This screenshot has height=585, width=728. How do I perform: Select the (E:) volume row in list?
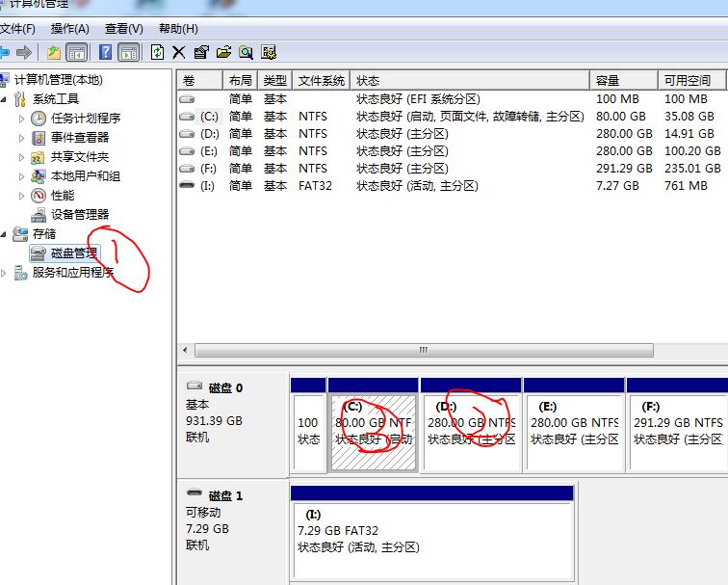click(x=452, y=151)
